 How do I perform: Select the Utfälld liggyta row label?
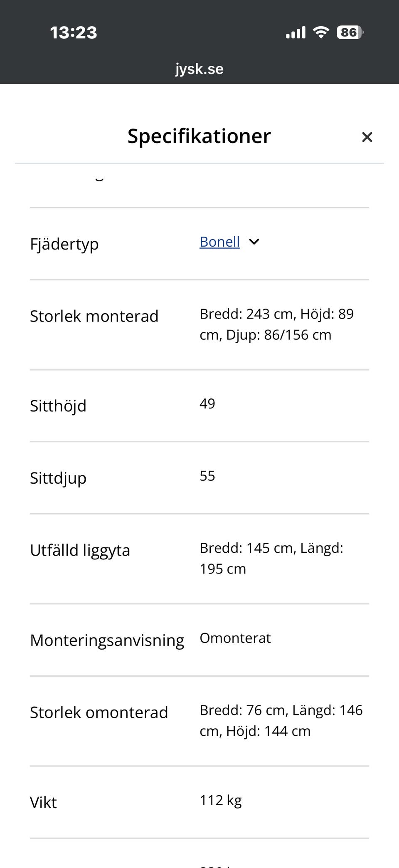point(80,550)
